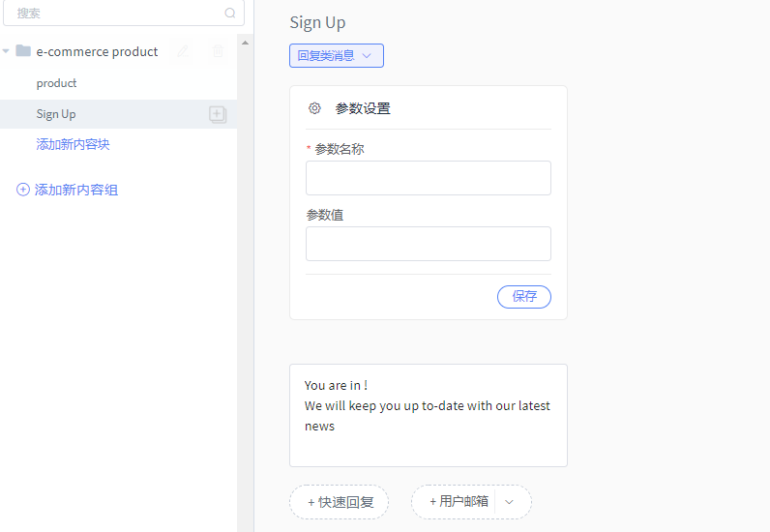The image size is (770, 532).
Task: Click the circled plus icon for 添加新内容组
Action: [23, 190]
